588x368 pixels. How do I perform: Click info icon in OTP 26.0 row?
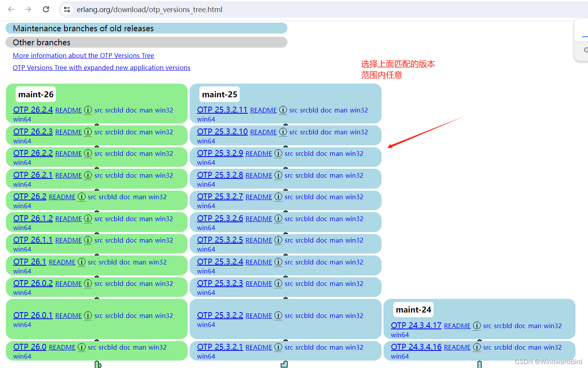[x=82, y=347]
